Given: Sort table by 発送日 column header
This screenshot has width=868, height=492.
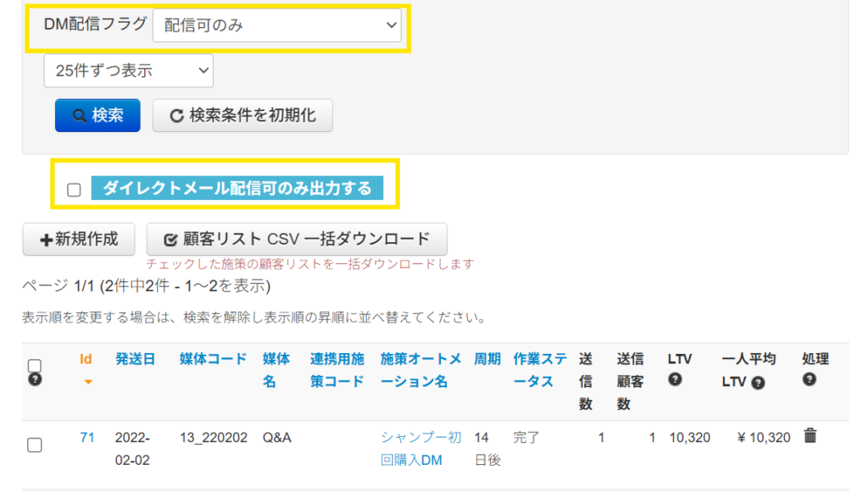Looking at the screenshot, I should coord(136,359).
